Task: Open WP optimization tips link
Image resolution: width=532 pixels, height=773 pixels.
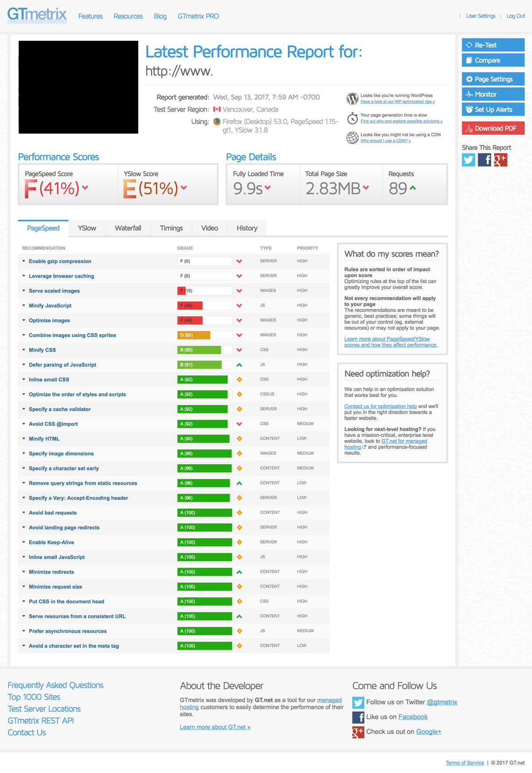Action: [398, 102]
